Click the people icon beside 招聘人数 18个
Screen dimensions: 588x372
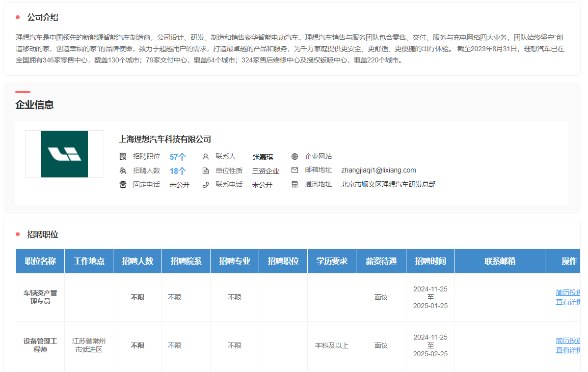[123, 171]
